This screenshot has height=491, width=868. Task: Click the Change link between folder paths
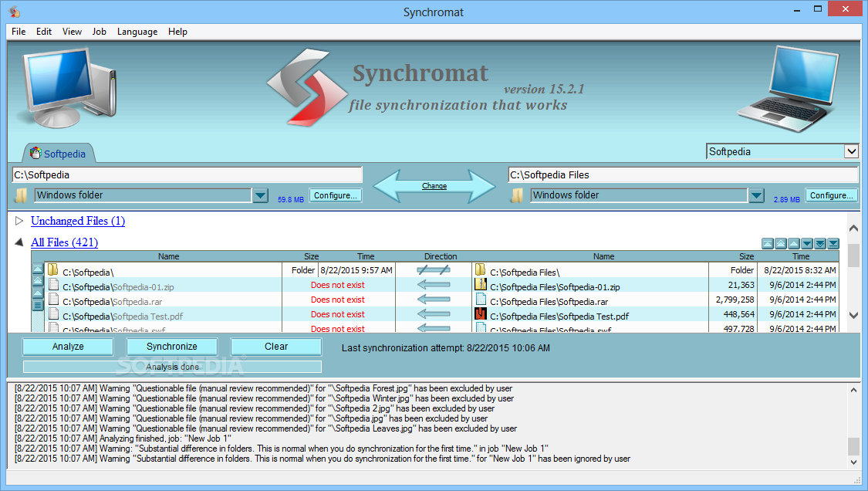tap(434, 186)
